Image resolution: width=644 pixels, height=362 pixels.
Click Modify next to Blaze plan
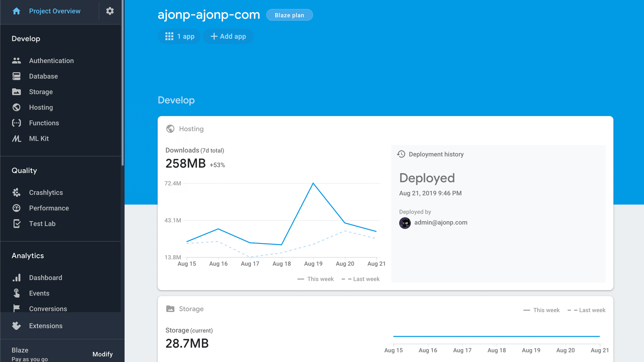point(102,354)
